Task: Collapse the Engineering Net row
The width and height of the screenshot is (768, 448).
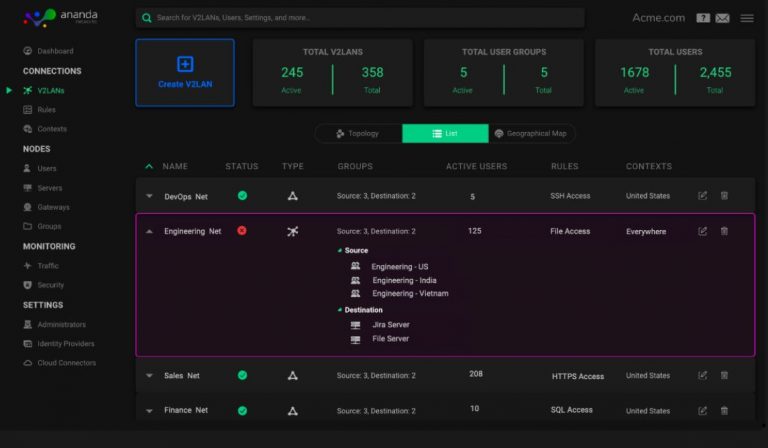Action: click(x=149, y=231)
